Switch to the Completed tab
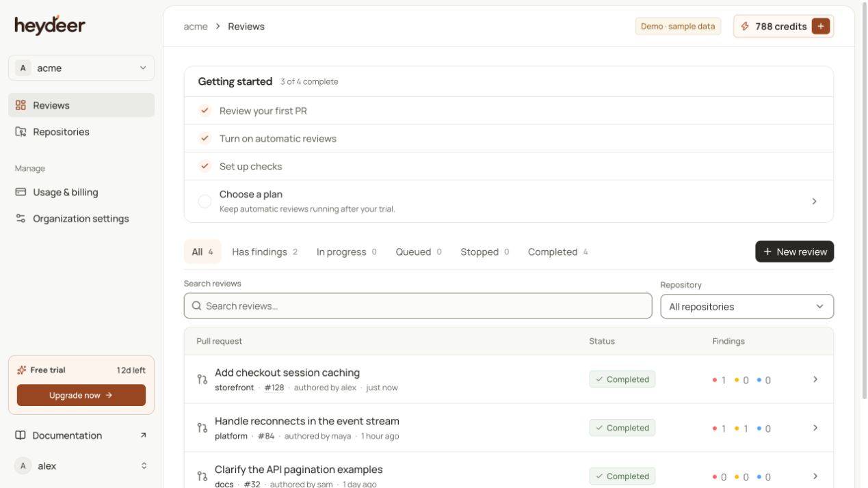This screenshot has height=488, width=868. click(558, 252)
